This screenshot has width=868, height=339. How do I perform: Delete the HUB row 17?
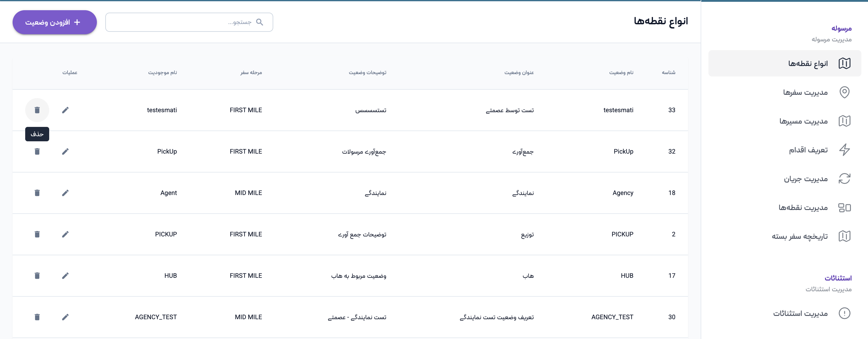[x=37, y=276]
